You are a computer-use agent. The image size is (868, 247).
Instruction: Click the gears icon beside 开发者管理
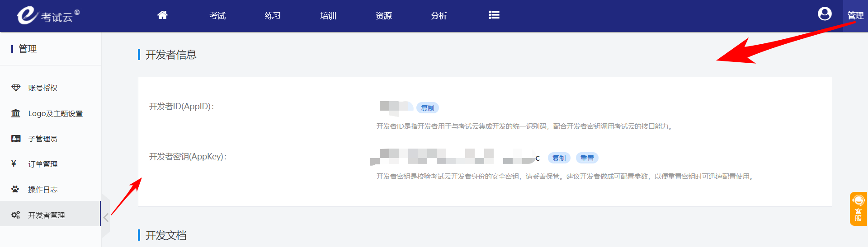(16, 215)
